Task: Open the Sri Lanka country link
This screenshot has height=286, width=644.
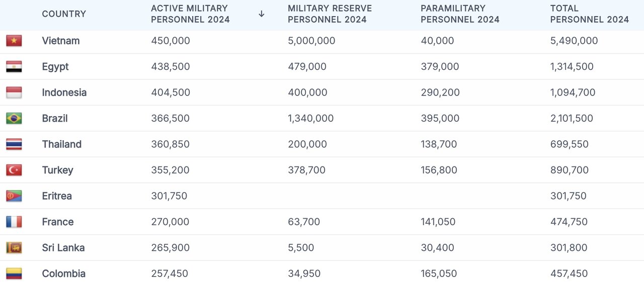Action: (63, 248)
